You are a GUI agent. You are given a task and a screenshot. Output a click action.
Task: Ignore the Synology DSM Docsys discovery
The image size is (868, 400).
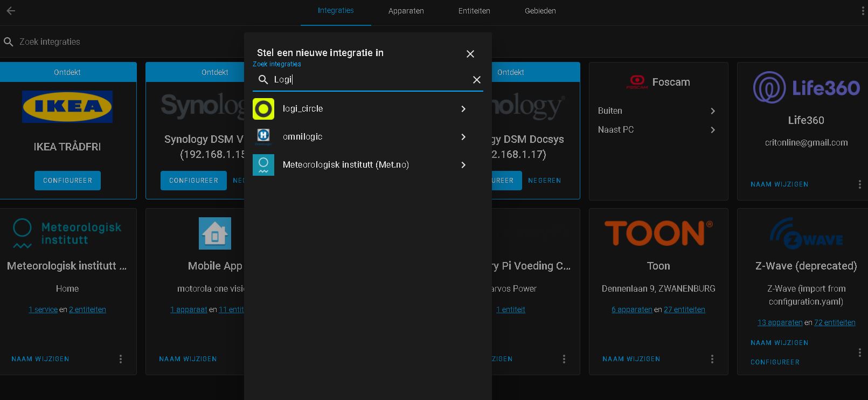tap(544, 181)
